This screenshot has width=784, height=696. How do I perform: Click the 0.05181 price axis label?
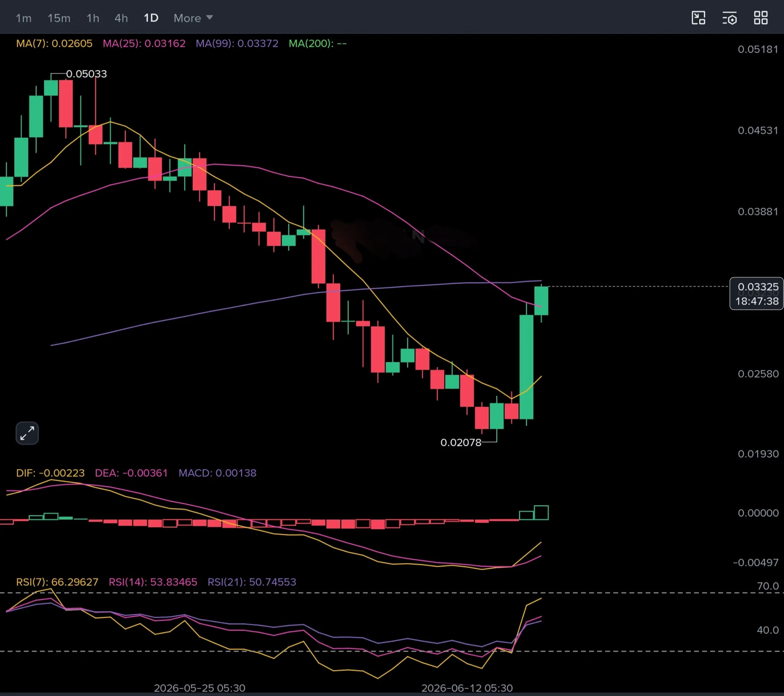pyautogui.click(x=758, y=49)
